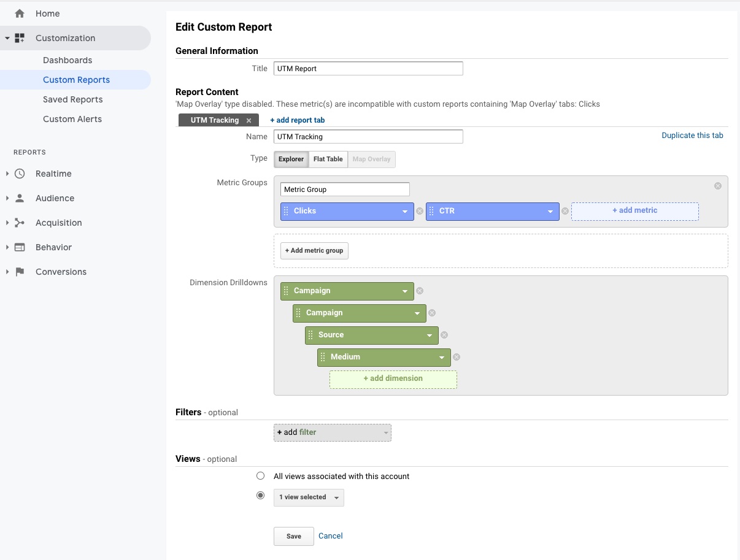Click the Behavior window icon

click(20, 247)
